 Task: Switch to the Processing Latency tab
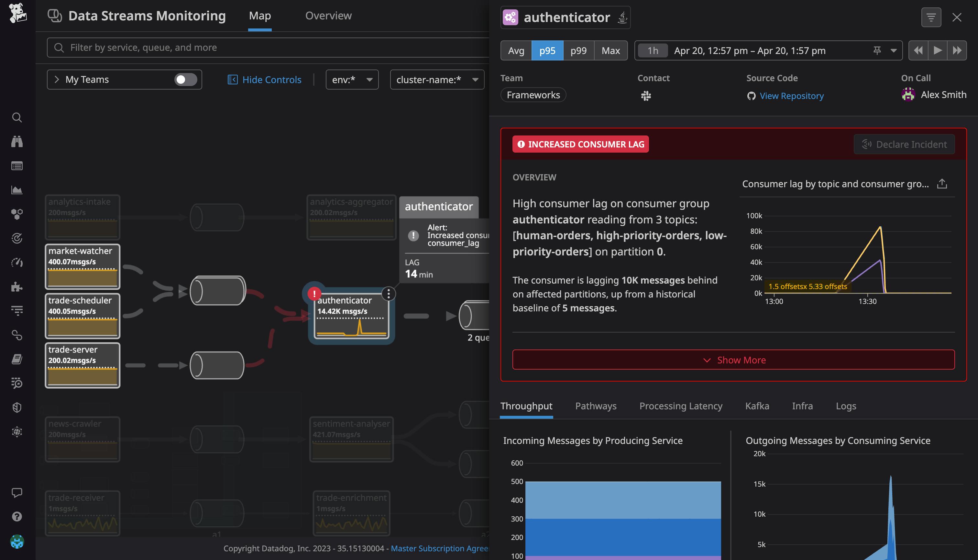coord(681,406)
